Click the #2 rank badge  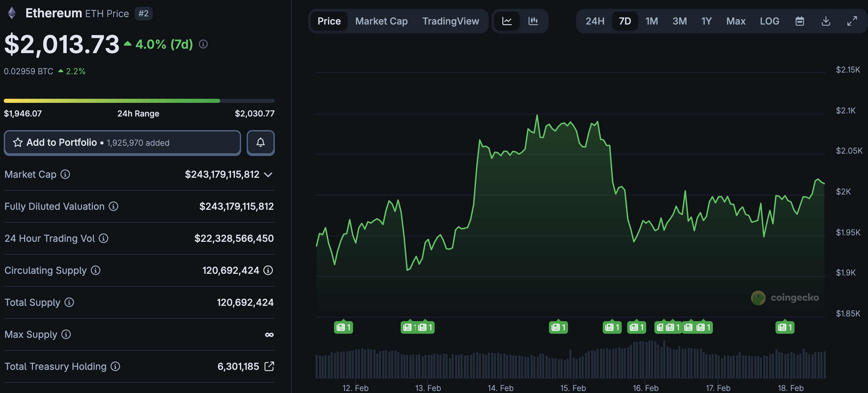pos(144,14)
